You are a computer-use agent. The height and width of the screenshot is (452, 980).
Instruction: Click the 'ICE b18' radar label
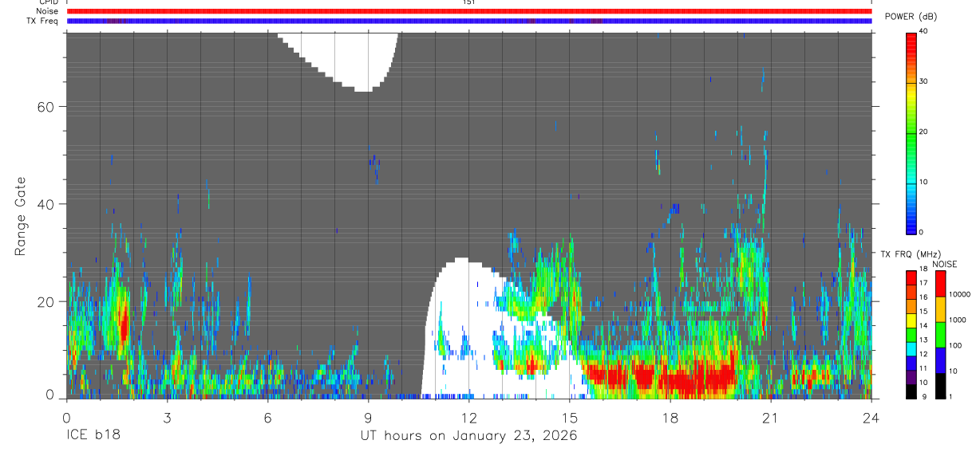pyautogui.click(x=92, y=436)
